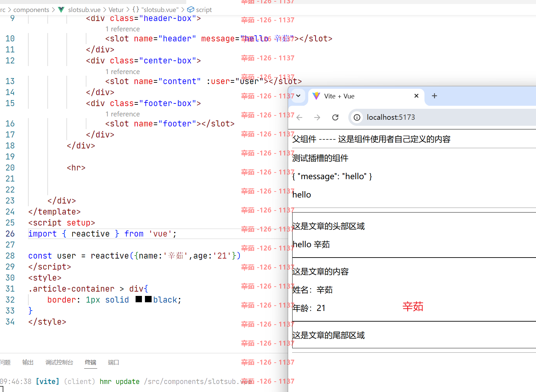This screenshot has width=536, height=392.
Task: Click line number 28 in the gutter
Action: click(x=10, y=256)
